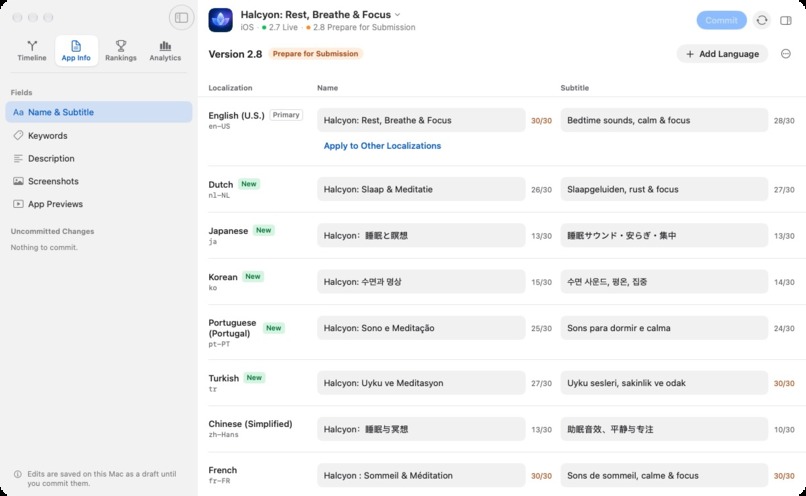Edit the Turkish name Uyku ve Meditasyon
Screen dimensions: 806x496
point(421,383)
